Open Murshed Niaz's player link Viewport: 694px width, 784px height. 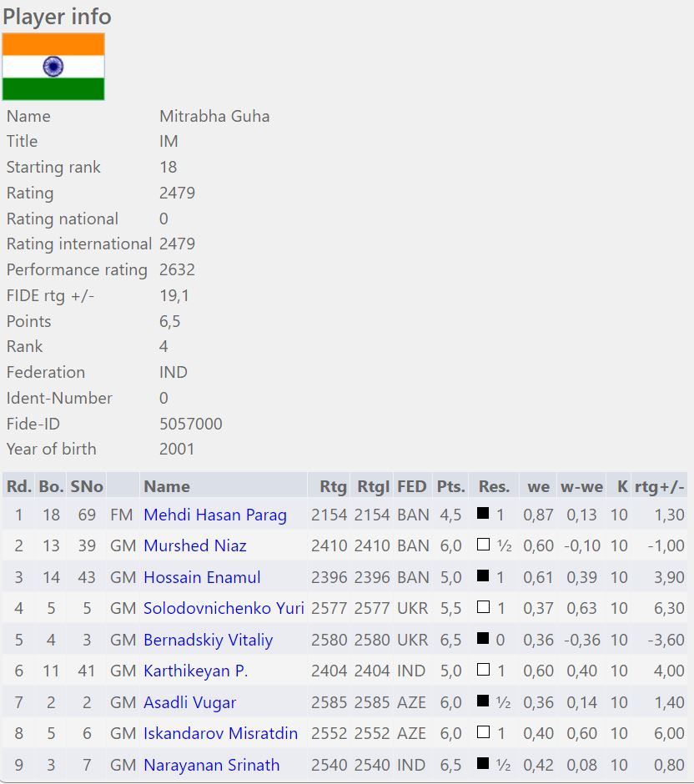coord(195,545)
